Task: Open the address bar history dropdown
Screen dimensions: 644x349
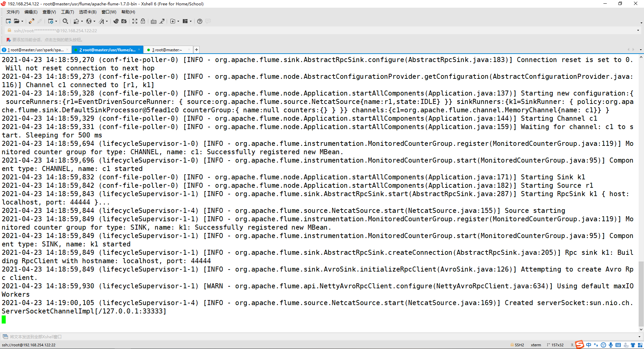Action: coord(638,31)
